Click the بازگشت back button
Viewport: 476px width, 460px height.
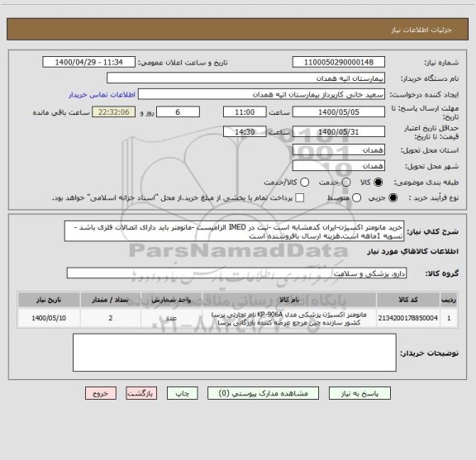(x=141, y=393)
